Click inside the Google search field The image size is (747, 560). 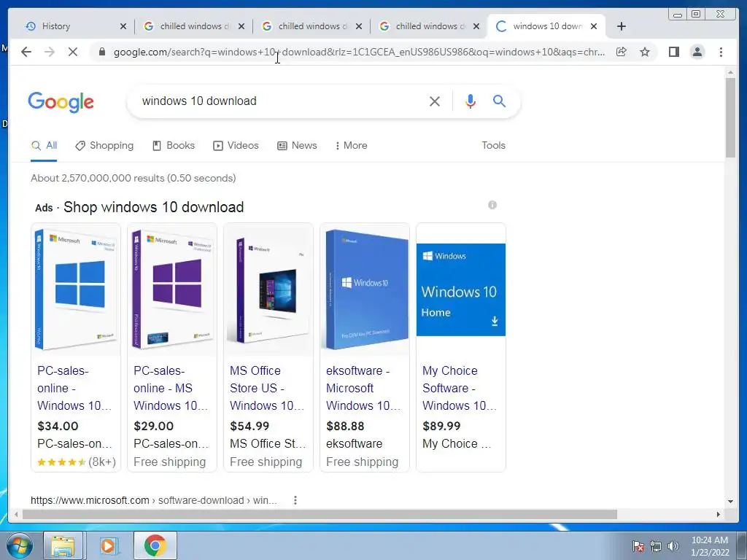(x=281, y=101)
